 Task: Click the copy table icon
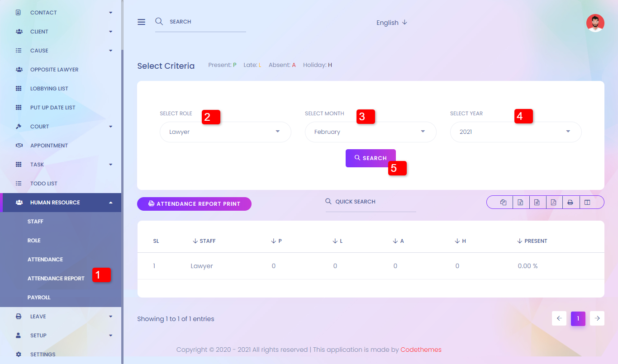[x=503, y=203]
